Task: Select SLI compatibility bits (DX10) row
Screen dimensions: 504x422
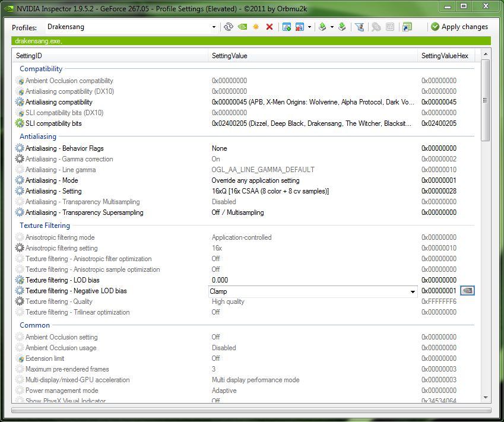Action: point(245,113)
